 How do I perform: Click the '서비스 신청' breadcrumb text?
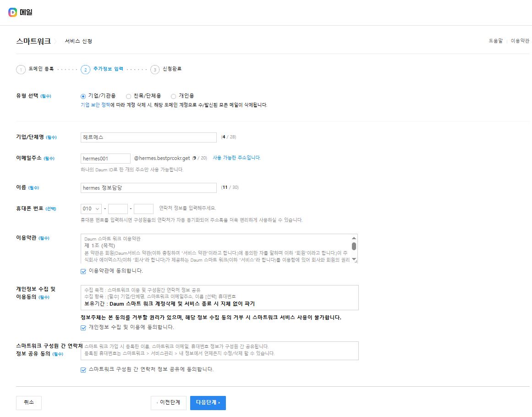[78, 41]
